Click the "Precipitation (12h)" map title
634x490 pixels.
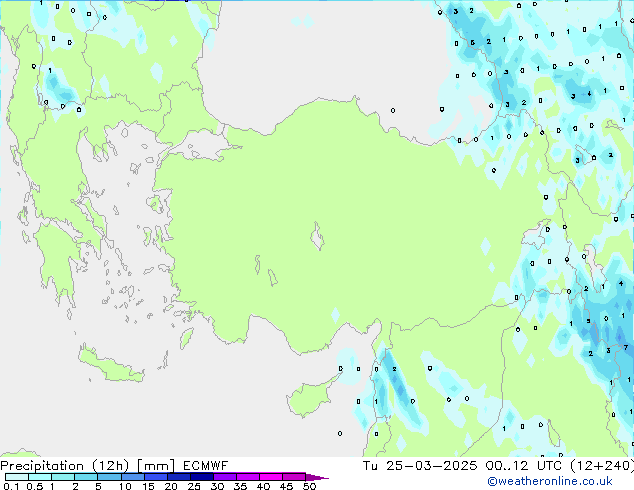pos(61,465)
